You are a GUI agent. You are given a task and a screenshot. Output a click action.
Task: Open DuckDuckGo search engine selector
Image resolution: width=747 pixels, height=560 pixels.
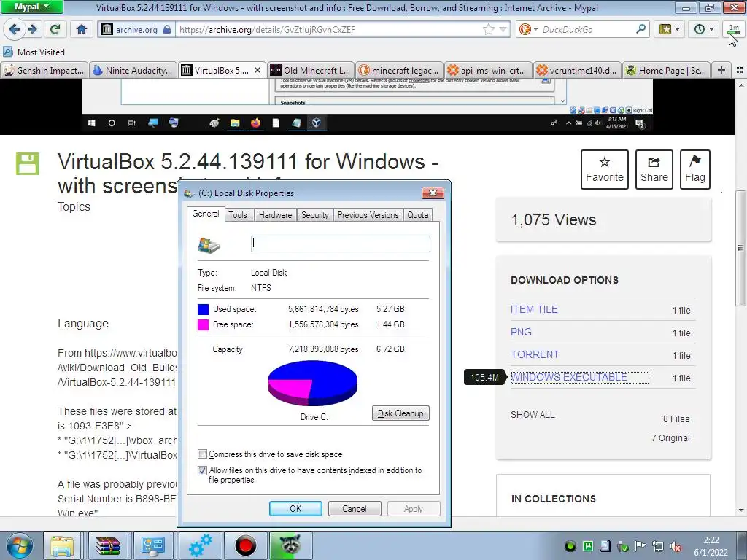click(528, 29)
